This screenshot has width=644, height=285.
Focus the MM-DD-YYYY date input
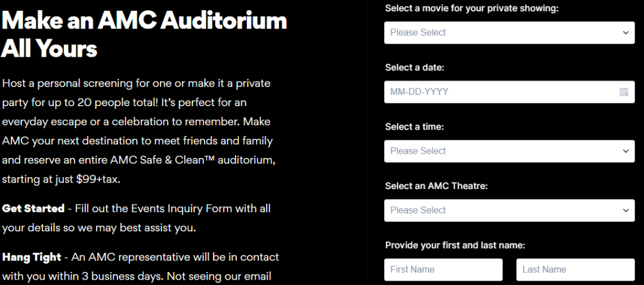(509, 92)
